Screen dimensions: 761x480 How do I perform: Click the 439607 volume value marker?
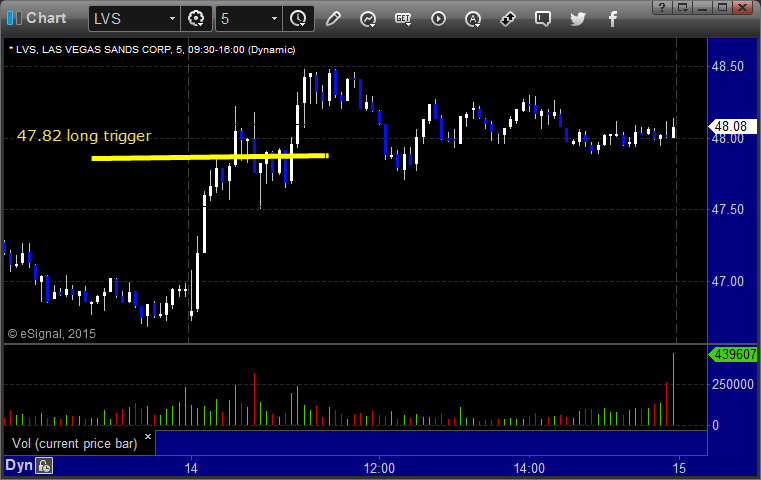click(733, 354)
